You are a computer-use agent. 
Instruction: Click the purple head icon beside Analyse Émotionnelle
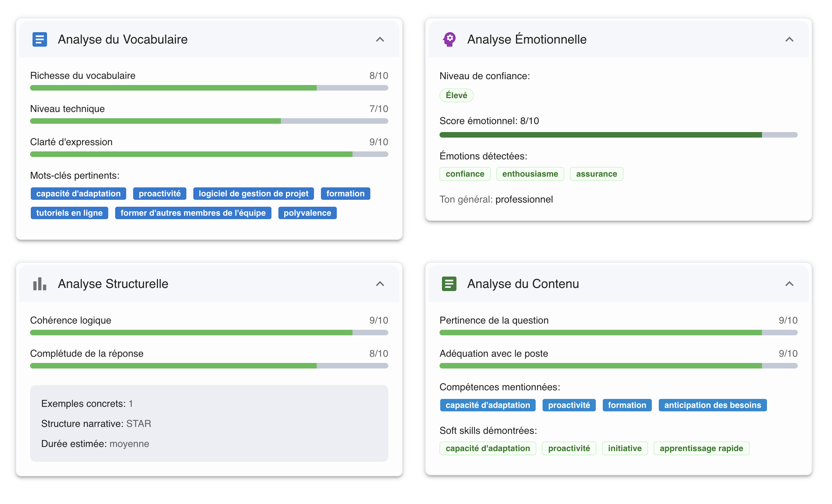click(x=449, y=39)
